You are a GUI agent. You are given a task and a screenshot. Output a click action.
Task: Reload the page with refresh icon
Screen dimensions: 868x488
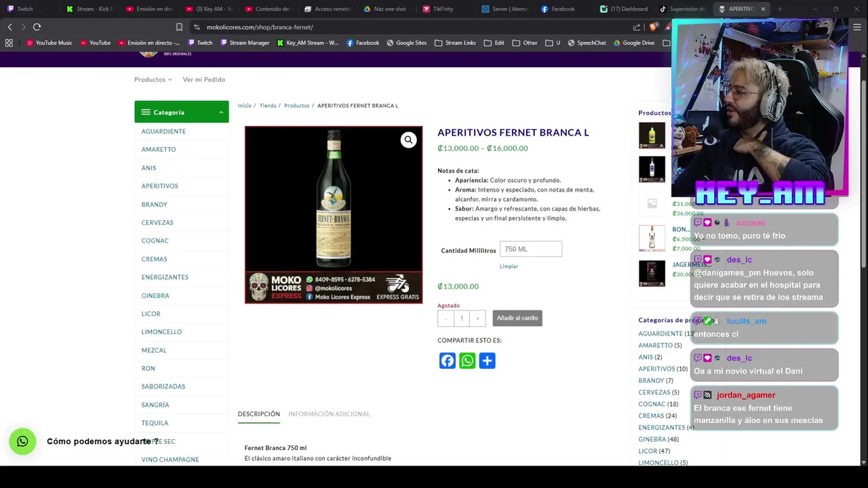click(x=37, y=27)
